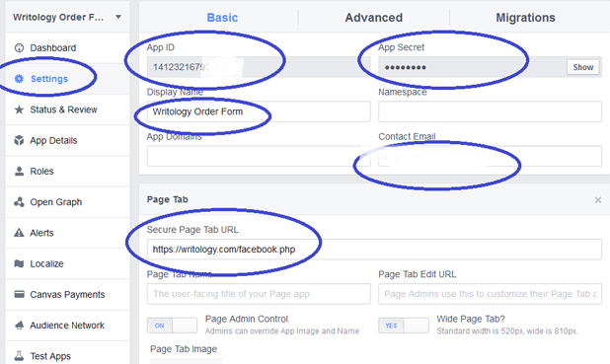Viewport: 610px width, 364px height.
Task: Click the App ID field
Action: coord(259,67)
